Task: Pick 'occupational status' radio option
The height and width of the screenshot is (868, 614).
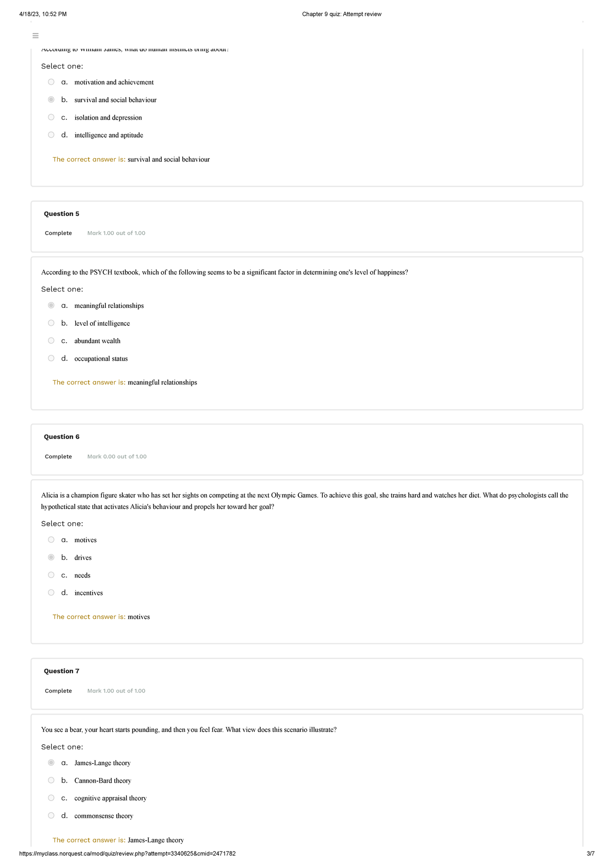Action: (51, 358)
